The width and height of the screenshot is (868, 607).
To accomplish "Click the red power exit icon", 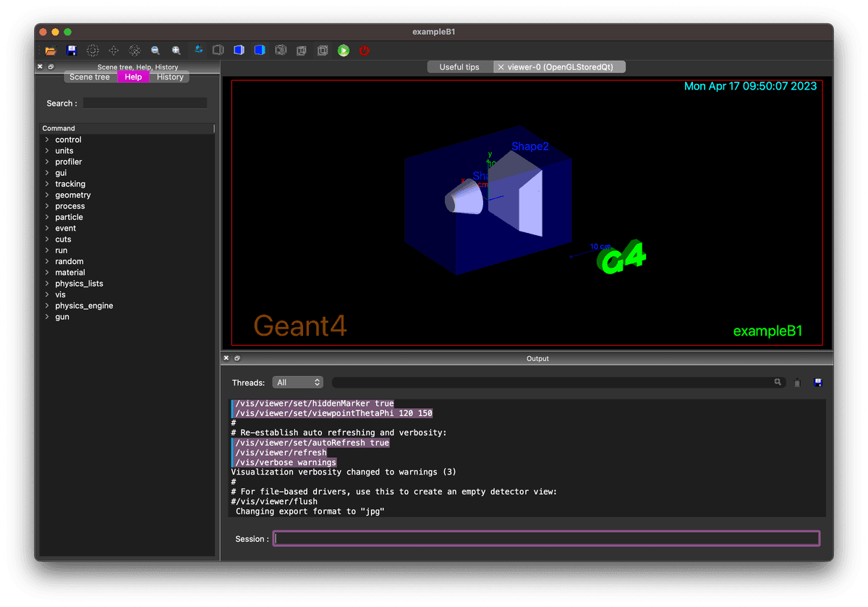I will click(x=365, y=51).
